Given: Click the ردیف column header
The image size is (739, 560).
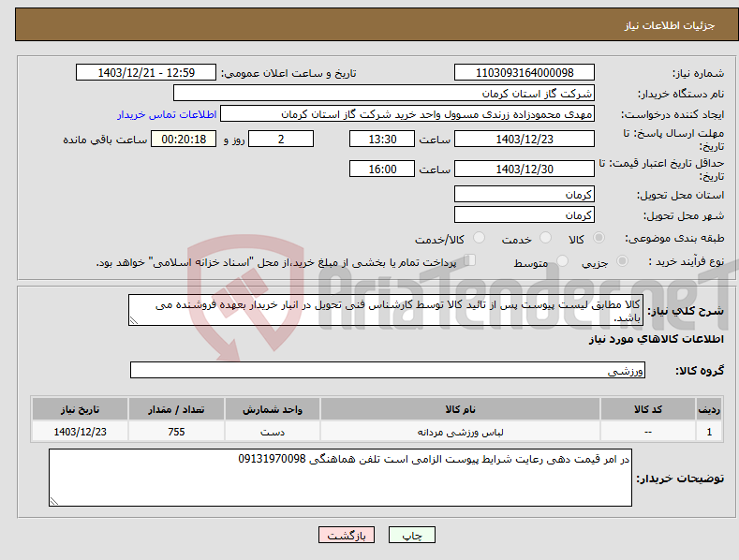Looking at the screenshot, I should (709, 409).
